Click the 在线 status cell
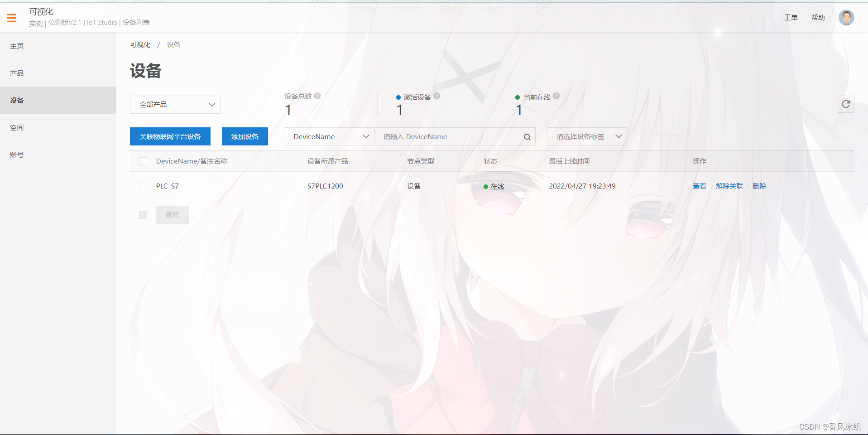 pyautogui.click(x=494, y=186)
